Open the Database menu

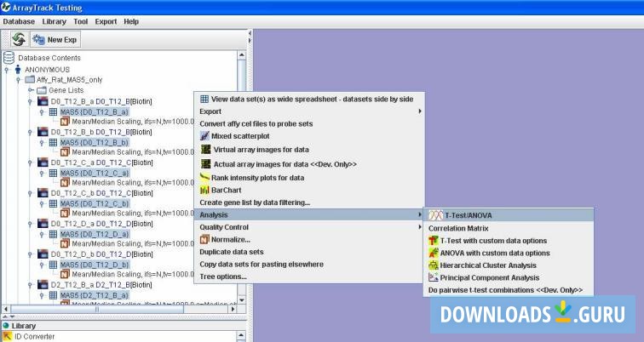pyautogui.click(x=19, y=21)
